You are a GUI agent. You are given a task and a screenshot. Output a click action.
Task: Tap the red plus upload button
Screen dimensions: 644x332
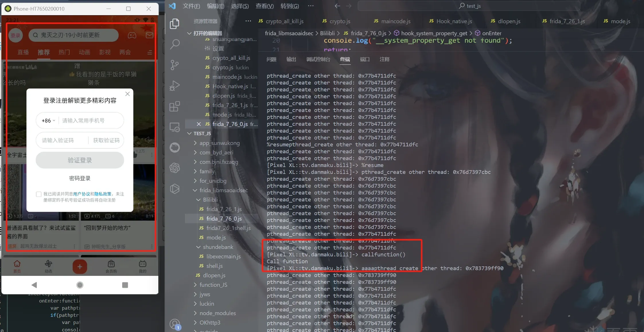tap(80, 267)
